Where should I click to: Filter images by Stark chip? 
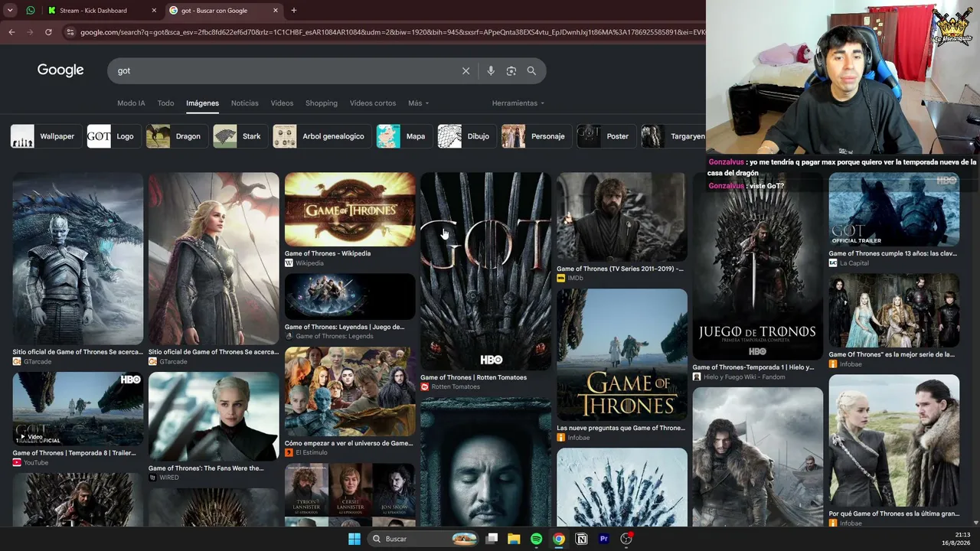click(239, 136)
